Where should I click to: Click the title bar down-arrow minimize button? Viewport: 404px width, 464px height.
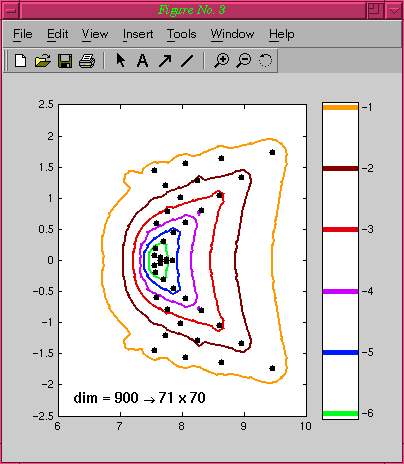394,10
